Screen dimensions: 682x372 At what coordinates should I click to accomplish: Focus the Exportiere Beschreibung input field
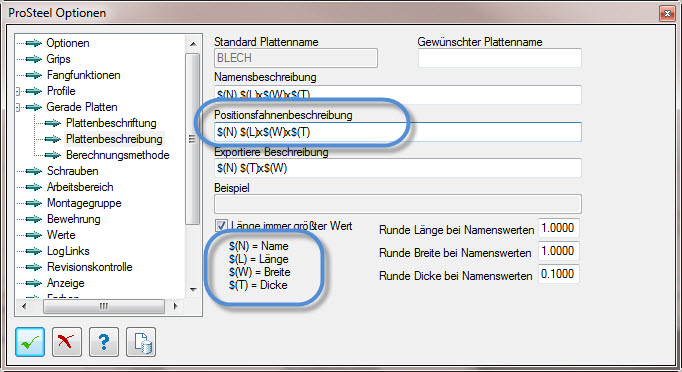click(398, 168)
